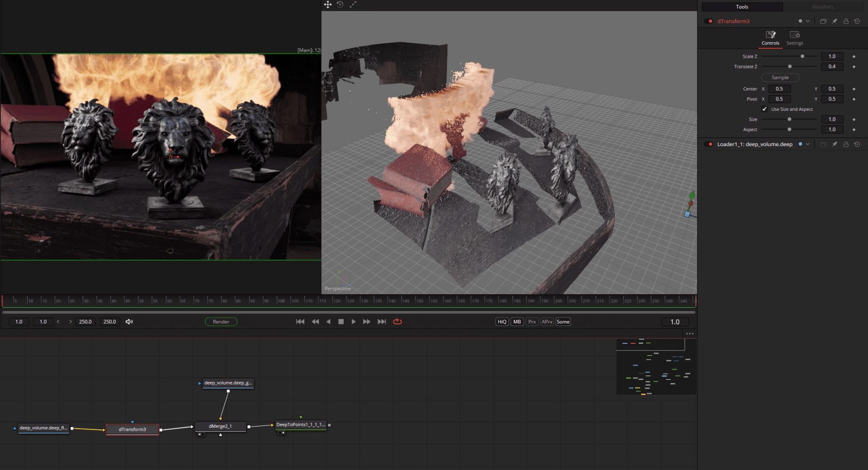Enable HiQ high quality playback
The height and width of the screenshot is (470, 868).
502,322
